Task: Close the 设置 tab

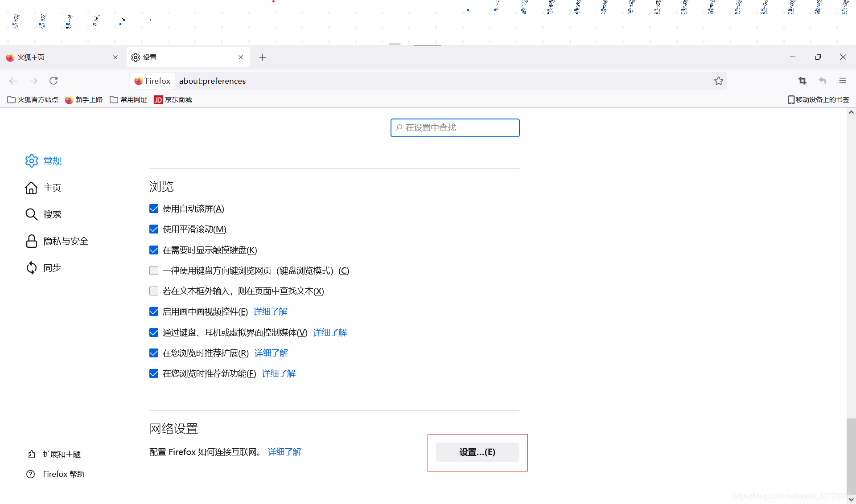Action: tap(241, 57)
